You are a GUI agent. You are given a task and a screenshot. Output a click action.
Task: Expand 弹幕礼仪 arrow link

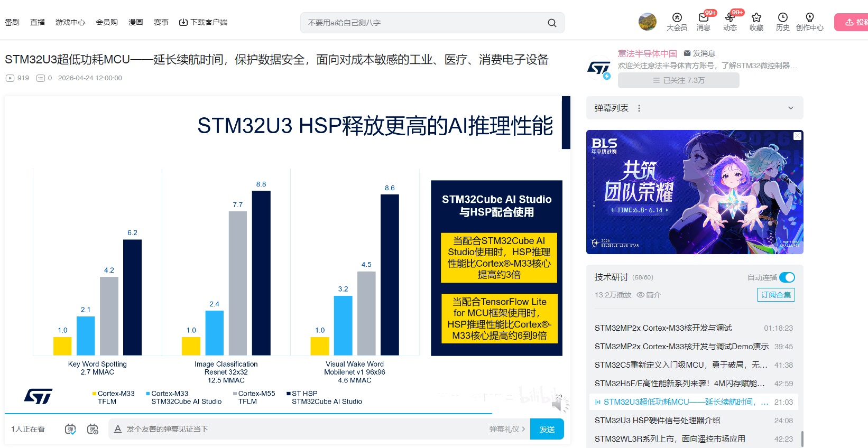[x=507, y=429]
